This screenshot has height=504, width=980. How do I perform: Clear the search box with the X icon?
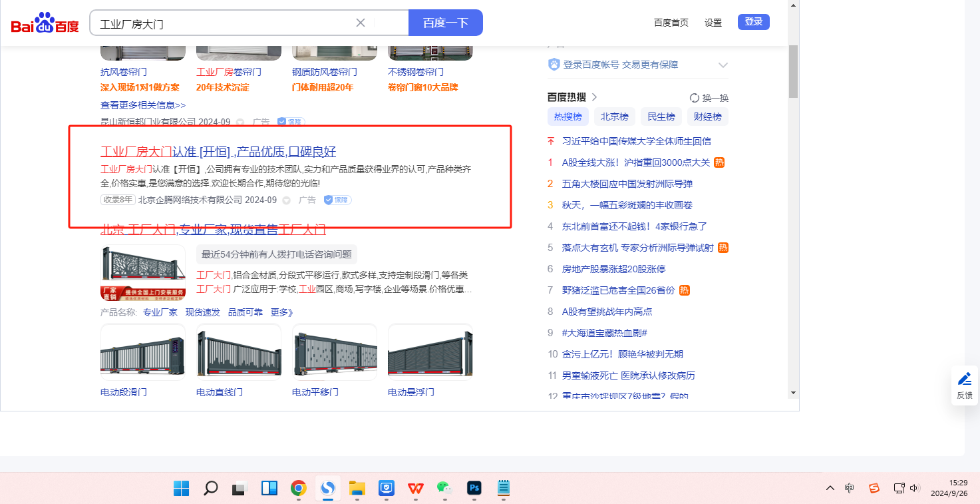click(361, 23)
